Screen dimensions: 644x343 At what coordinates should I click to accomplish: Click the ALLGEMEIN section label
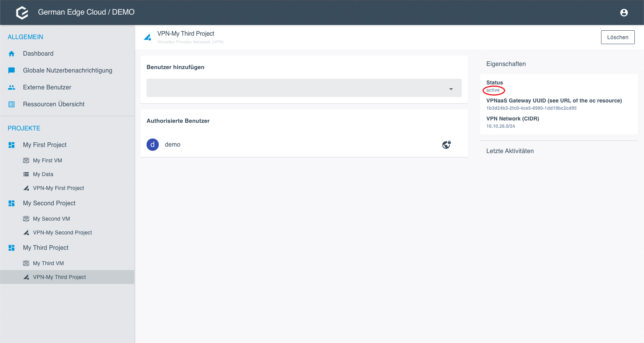(25, 37)
